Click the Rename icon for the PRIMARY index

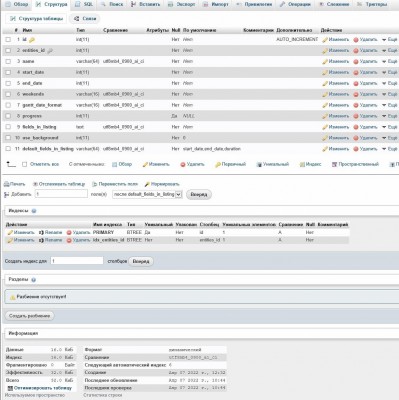41,232
